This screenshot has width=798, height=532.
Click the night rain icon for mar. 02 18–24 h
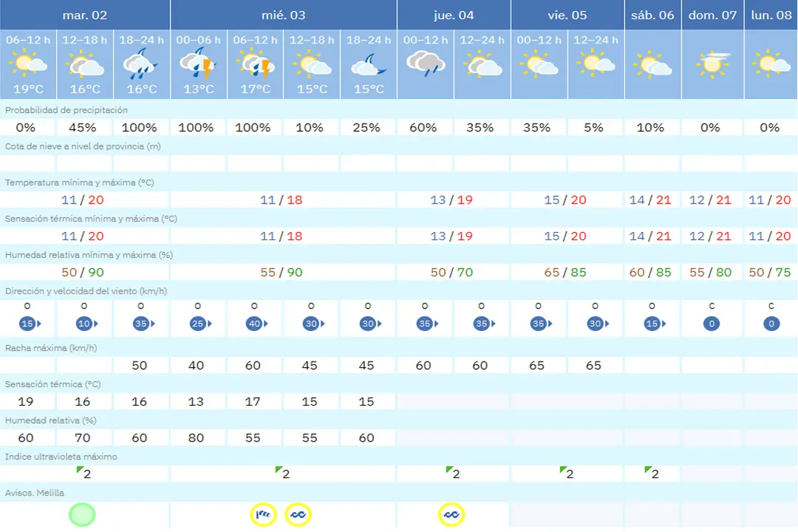point(140,64)
